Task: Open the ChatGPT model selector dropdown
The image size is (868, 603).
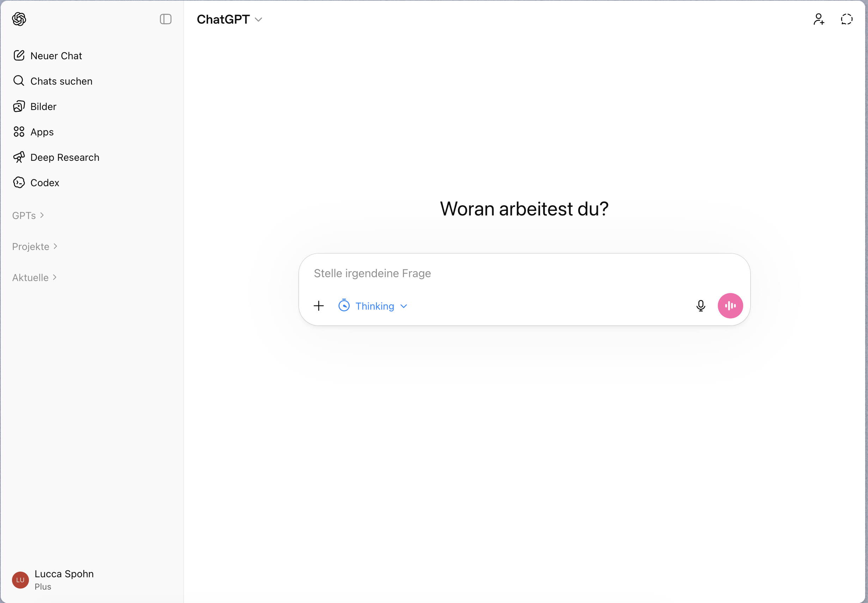Action: pos(229,19)
